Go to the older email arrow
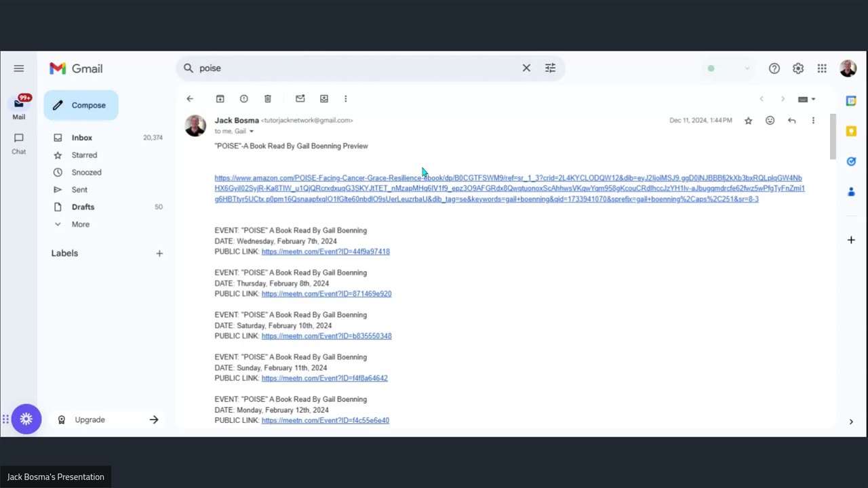The height and width of the screenshot is (488, 868). [x=783, y=99]
